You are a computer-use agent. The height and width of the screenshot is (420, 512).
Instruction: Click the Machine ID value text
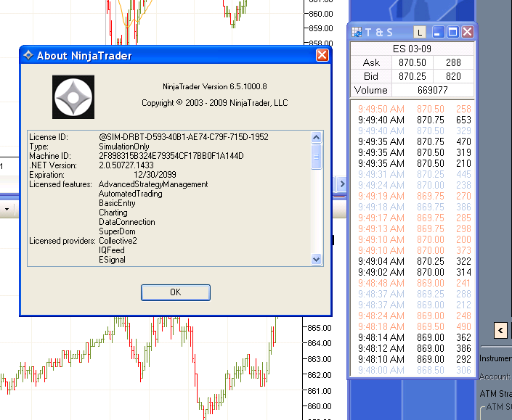pos(171,156)
